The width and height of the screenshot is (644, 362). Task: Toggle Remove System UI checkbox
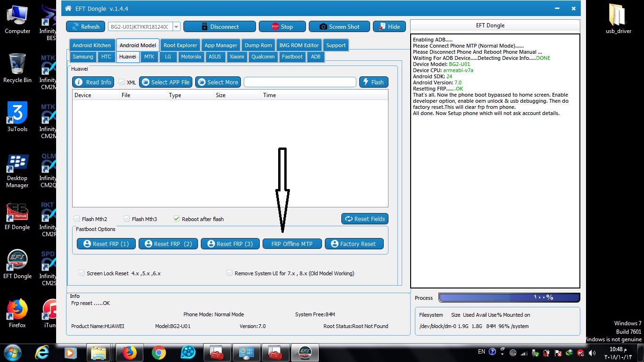pyautogui.click(x=230, y=273)
